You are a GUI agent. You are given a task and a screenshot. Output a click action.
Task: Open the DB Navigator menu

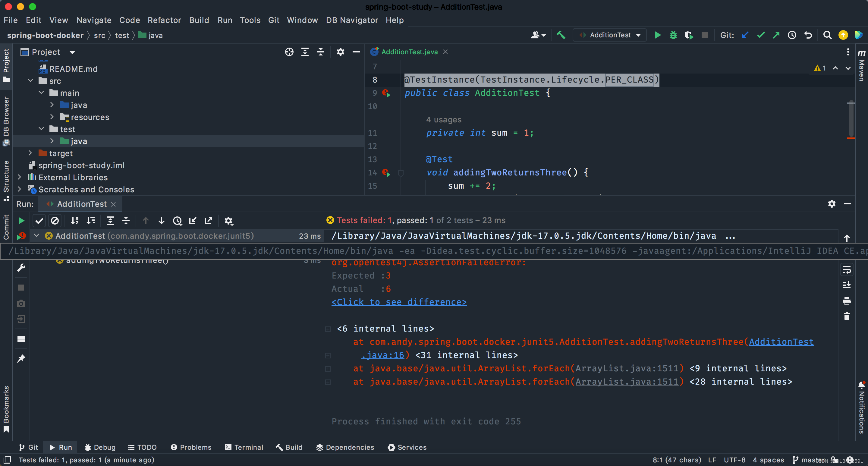[x=352, y=20]
